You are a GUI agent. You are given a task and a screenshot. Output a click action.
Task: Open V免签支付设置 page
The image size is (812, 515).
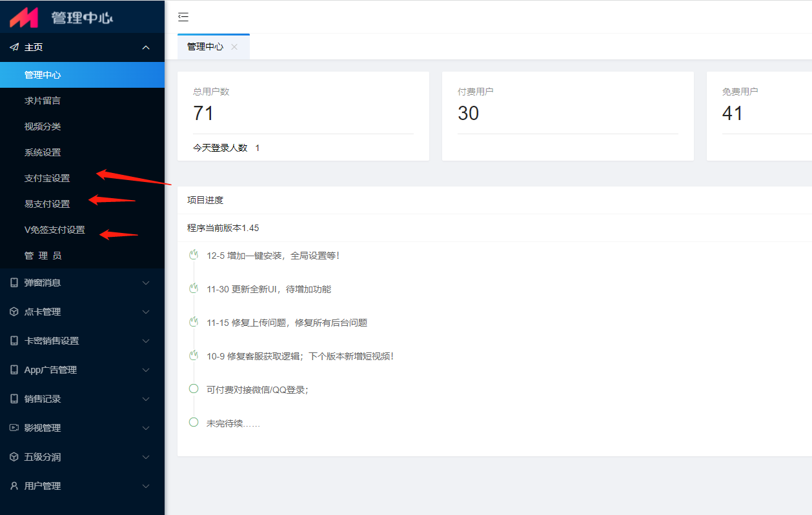tap(54, 230)
